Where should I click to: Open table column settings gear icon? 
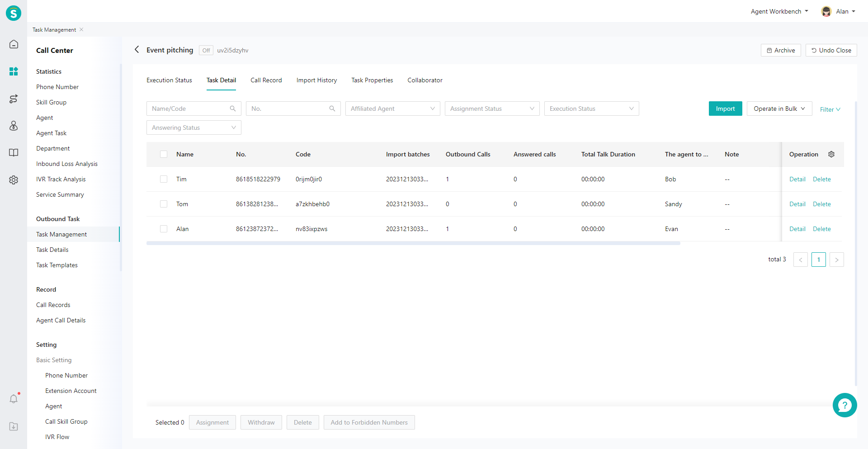831,154
